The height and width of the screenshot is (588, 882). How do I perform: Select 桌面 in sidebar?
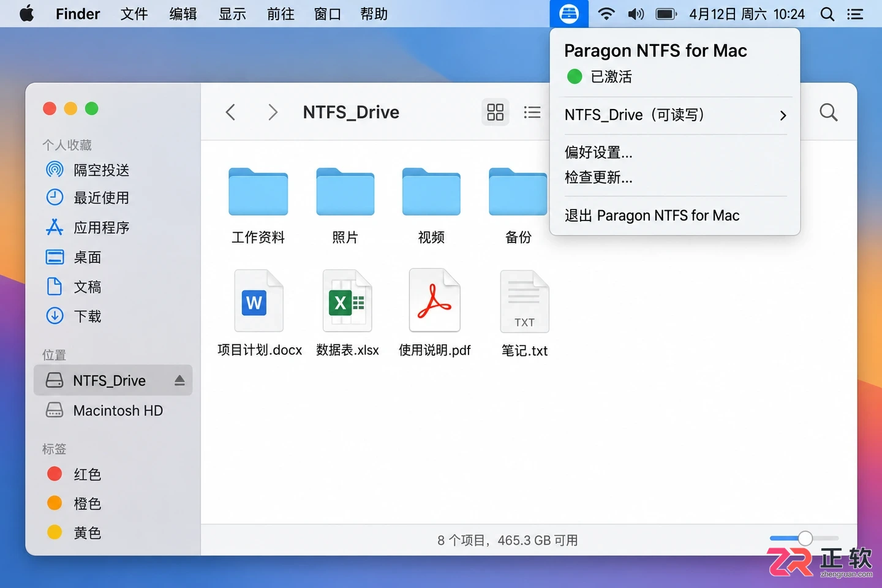(73, 257)
